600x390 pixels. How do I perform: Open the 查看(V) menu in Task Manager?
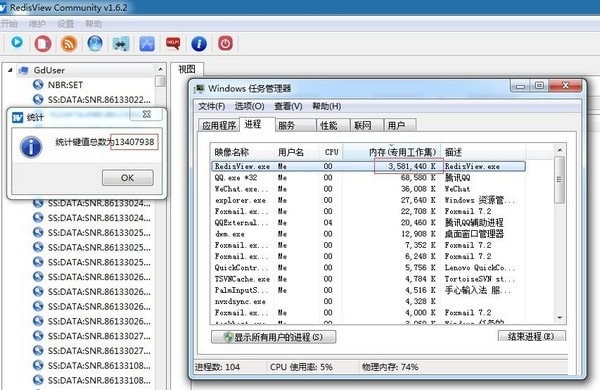tap(288, 106)
